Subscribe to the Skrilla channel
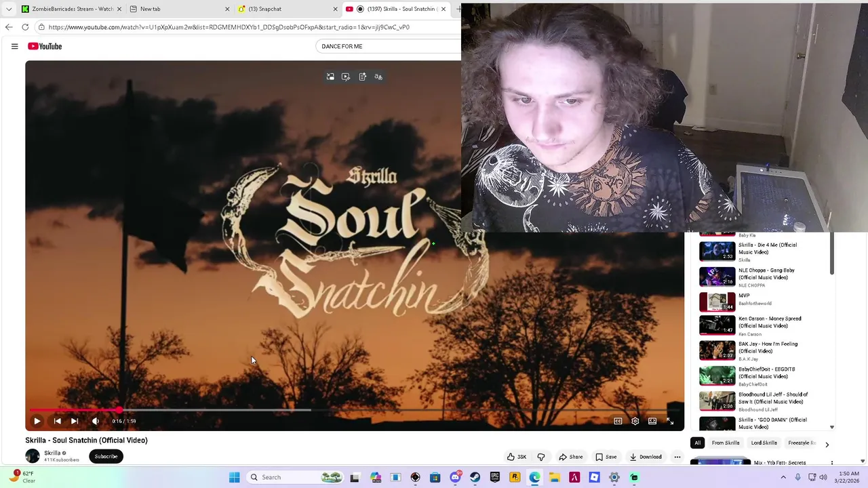This screenshot has width=868, height=488. 106,456
